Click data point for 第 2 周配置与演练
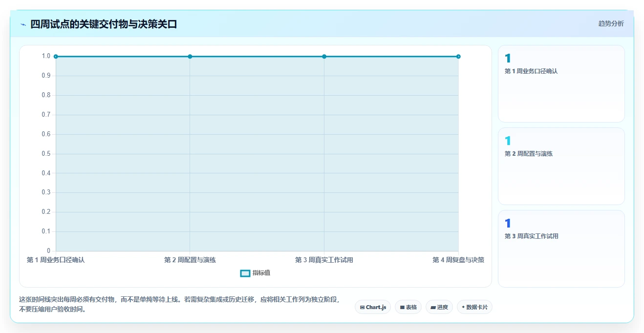The image size is (644, 333). (x=190, y=57)
